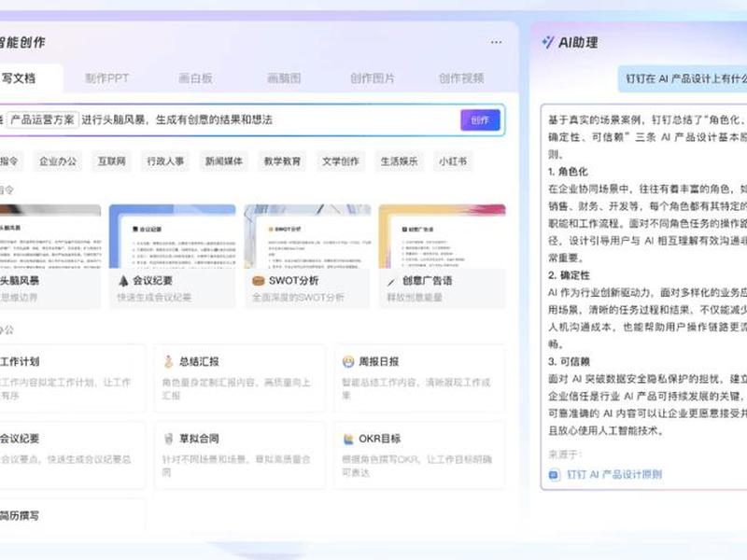Select the 小红书 category chip

tap(453, 161)
